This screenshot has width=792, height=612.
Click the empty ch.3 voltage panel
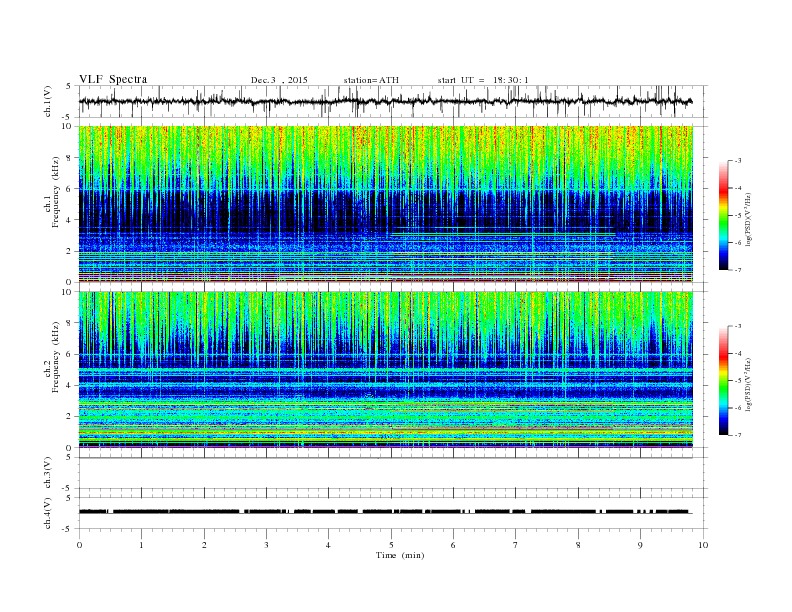(393, 473)
